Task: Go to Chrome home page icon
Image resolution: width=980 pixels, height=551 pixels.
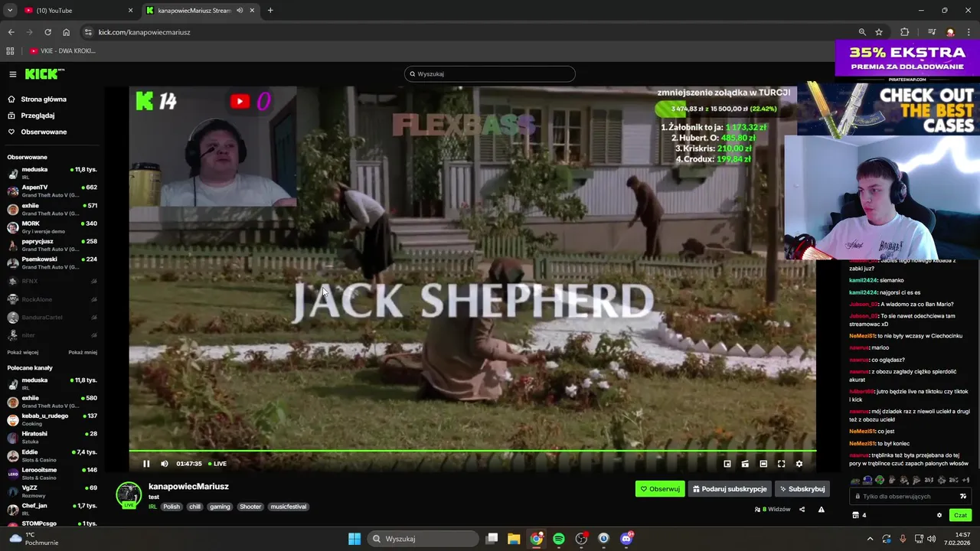Action: tap(67, 32)
